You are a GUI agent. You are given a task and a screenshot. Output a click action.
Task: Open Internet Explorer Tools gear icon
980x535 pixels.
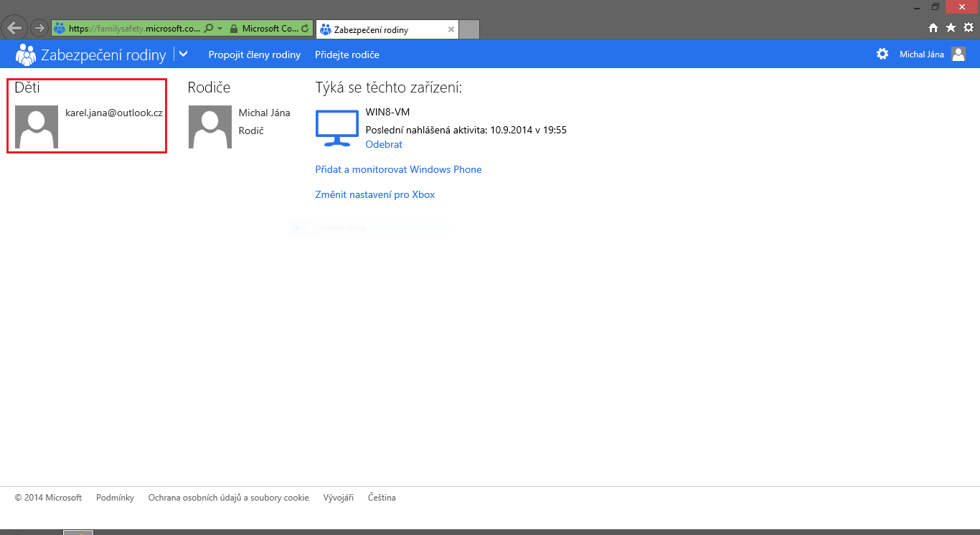[x=968, y=28]
